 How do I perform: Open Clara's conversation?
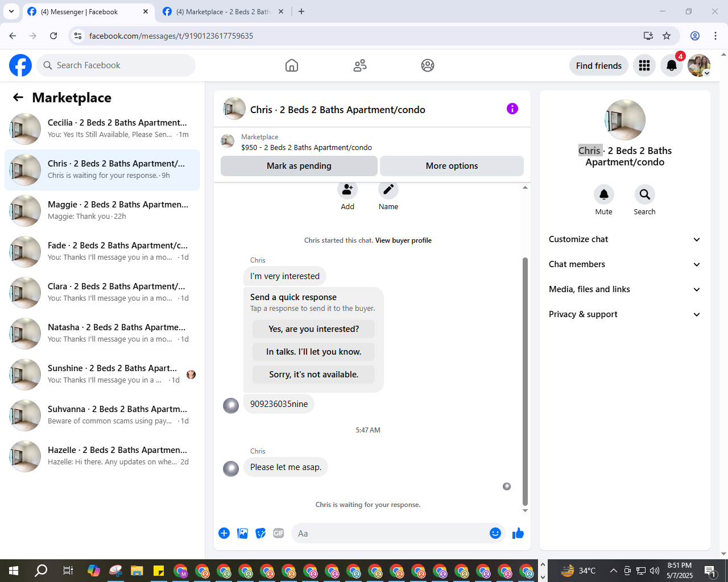pos(102,292)
